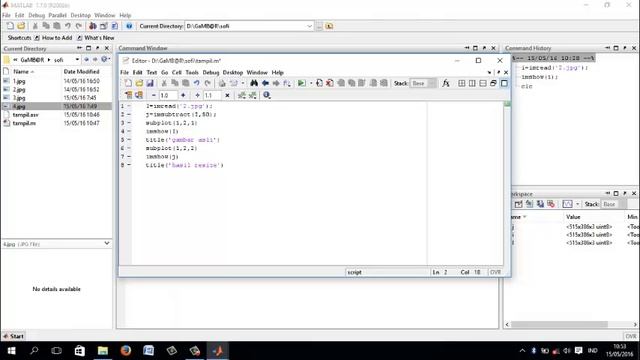640x360 pixels.
Task: Split editor top and bottom
Action: pos(482,83)
